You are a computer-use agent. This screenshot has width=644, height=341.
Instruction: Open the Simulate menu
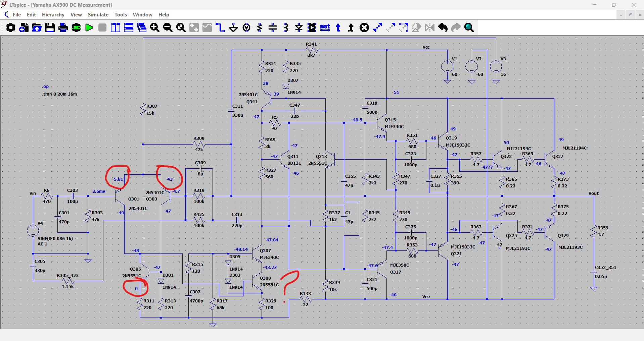(x=98, y=15)
